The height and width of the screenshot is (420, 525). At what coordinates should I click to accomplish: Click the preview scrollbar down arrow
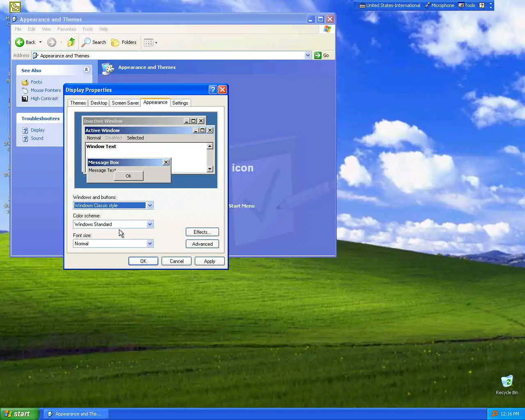pos(210,169)
